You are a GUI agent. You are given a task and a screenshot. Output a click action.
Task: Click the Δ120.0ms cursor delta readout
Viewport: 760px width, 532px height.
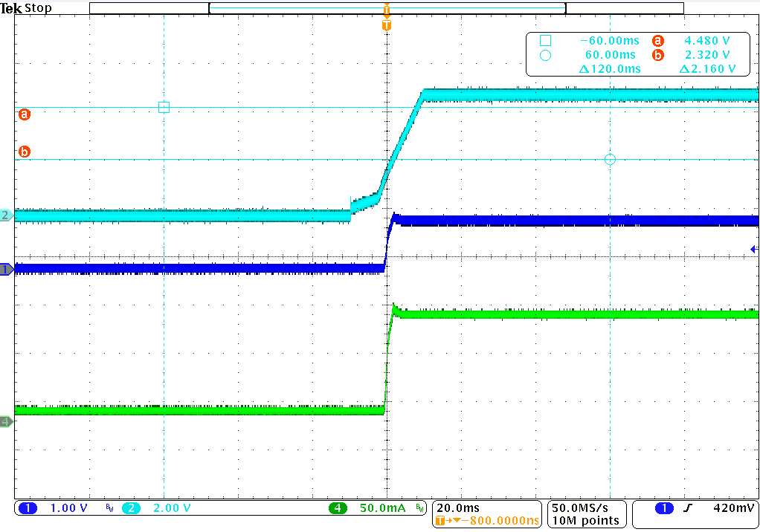tap(609, 68)
